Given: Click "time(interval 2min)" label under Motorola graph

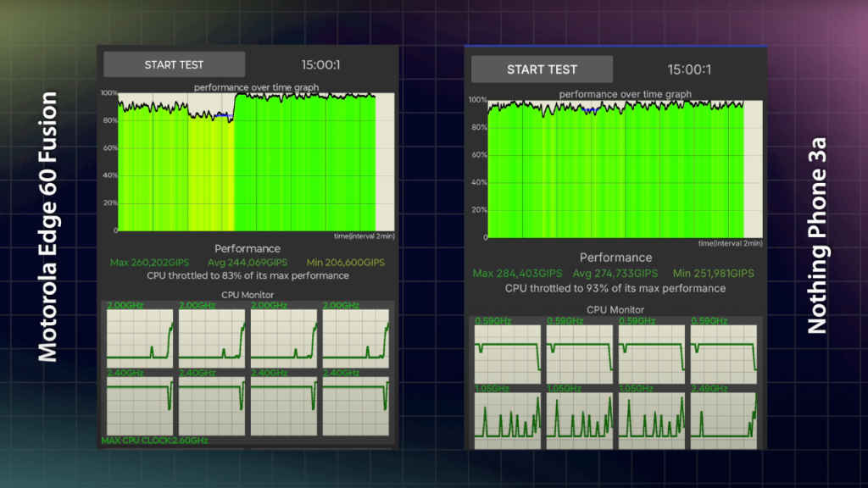Looking at the screenshot, I should click(364, 236).
